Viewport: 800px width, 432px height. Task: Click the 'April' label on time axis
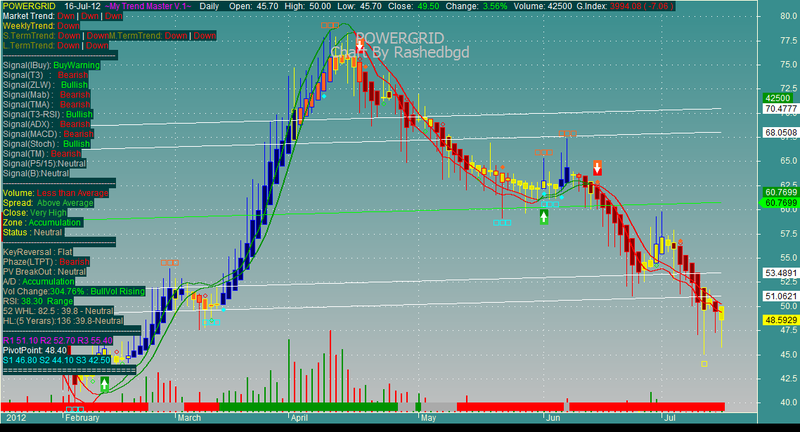coord(299,418)
